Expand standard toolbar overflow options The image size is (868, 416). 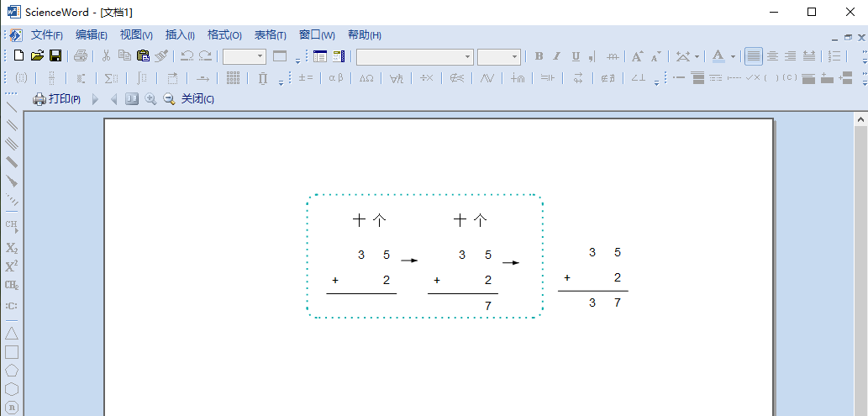tap(297, 61)
